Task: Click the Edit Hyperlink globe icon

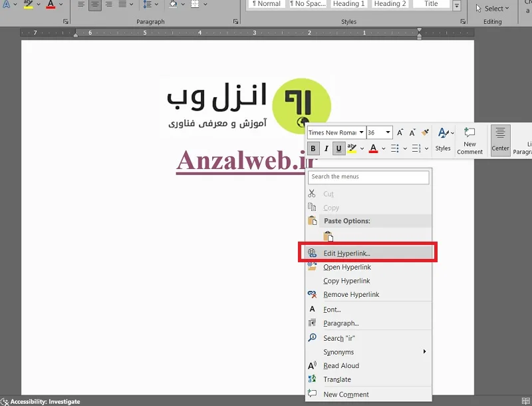Action: tap(312, 253)
